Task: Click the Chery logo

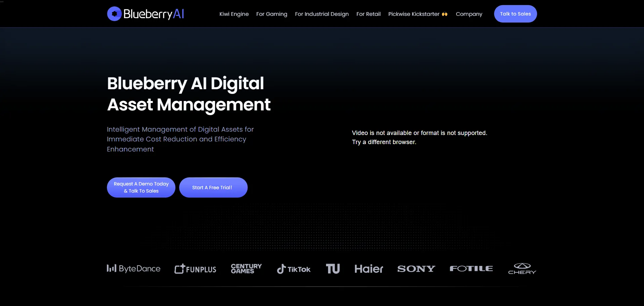Action: point(522,269)
